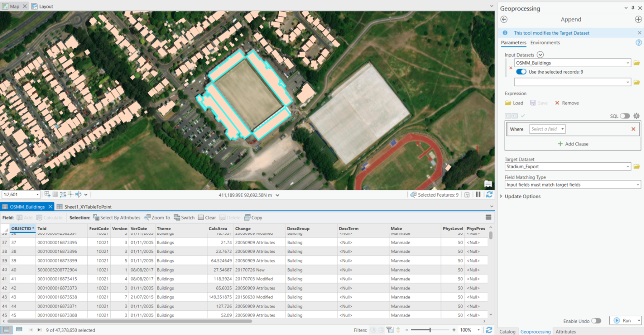Click the Geoprocessing back arrow button
644x335 pixels.
(x=504, y=19)
